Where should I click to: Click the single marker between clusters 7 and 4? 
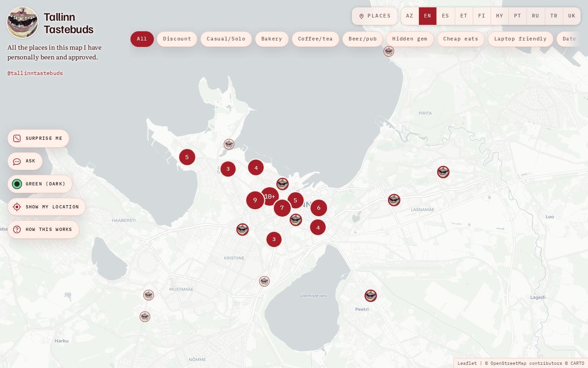[296, 220]
